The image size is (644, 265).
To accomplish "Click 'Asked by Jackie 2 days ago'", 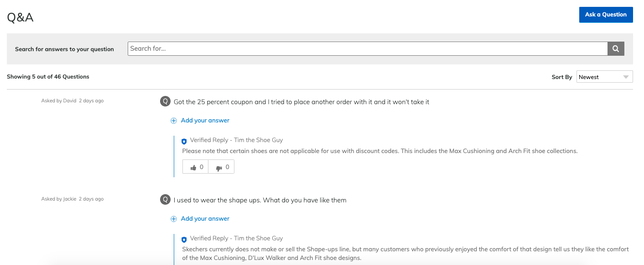I will [x=73, y=199].
